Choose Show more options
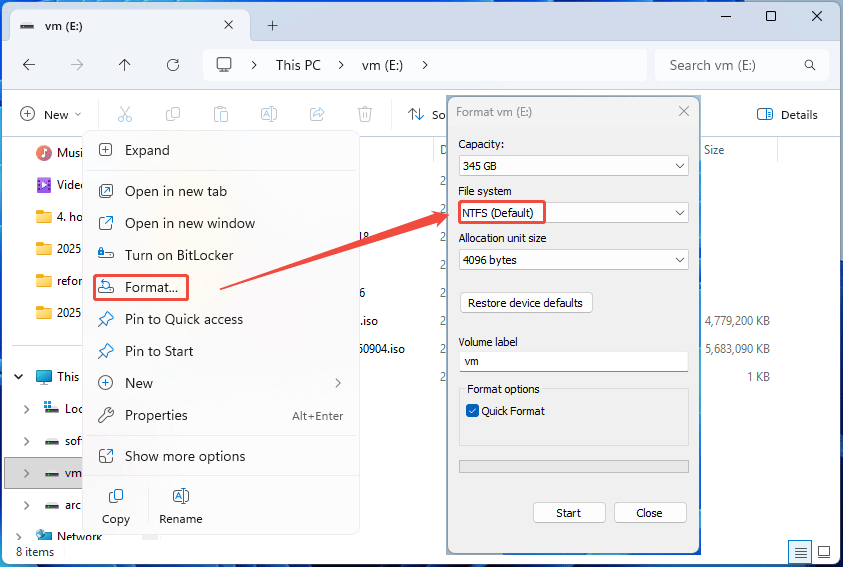This screenshot has height=567, width=843. 220,456
